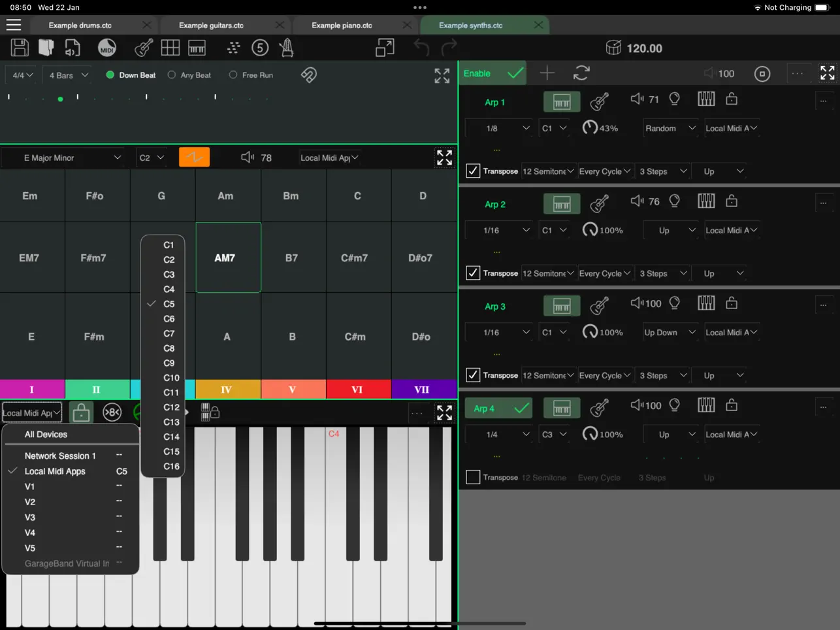This screenshot has height=630, width=840.
Task: Open Arp 2 Every Cycle dropdown
Action: [x=605, y=273]
